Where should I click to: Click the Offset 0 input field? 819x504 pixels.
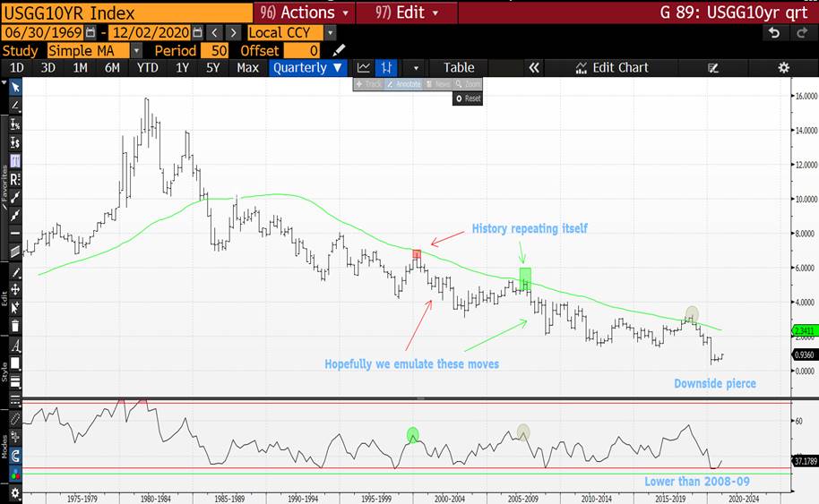point(301,51)
